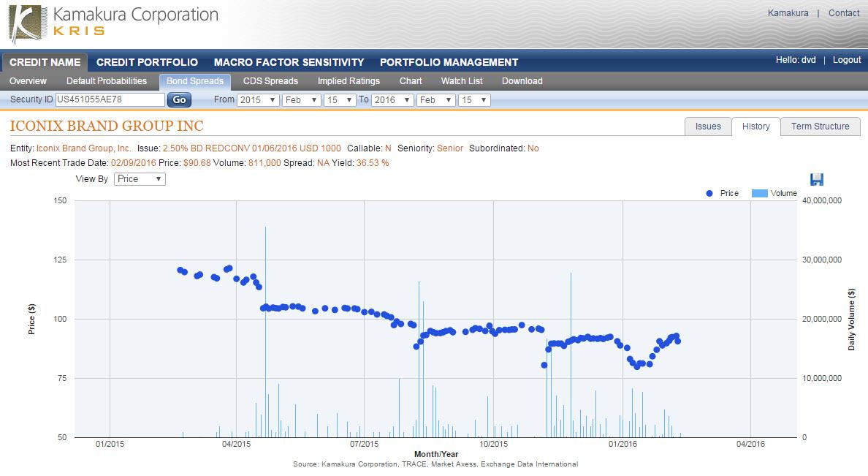The height and width of the screenshot is (476, 868).
Task: Click the 01/2015 x-axis label
Action: click(110, 444)
